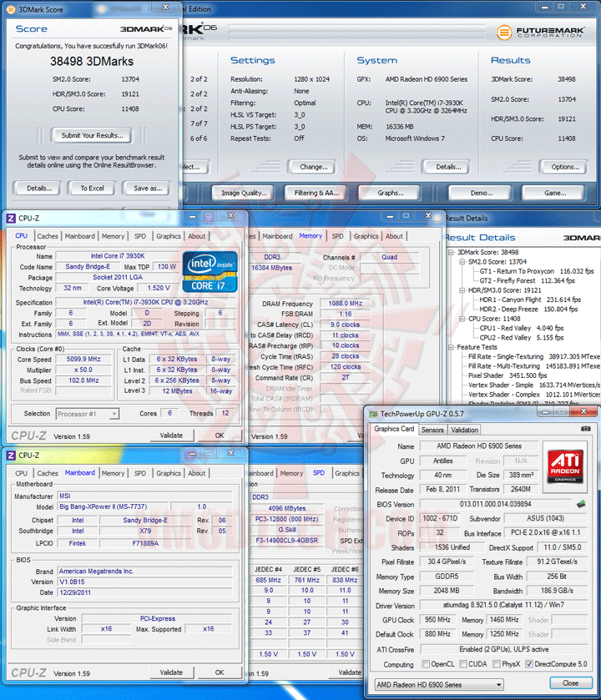Screen dimensions: 601x700
Task: Click the Intel Core i7 logo badge
Action: [210, 271]
